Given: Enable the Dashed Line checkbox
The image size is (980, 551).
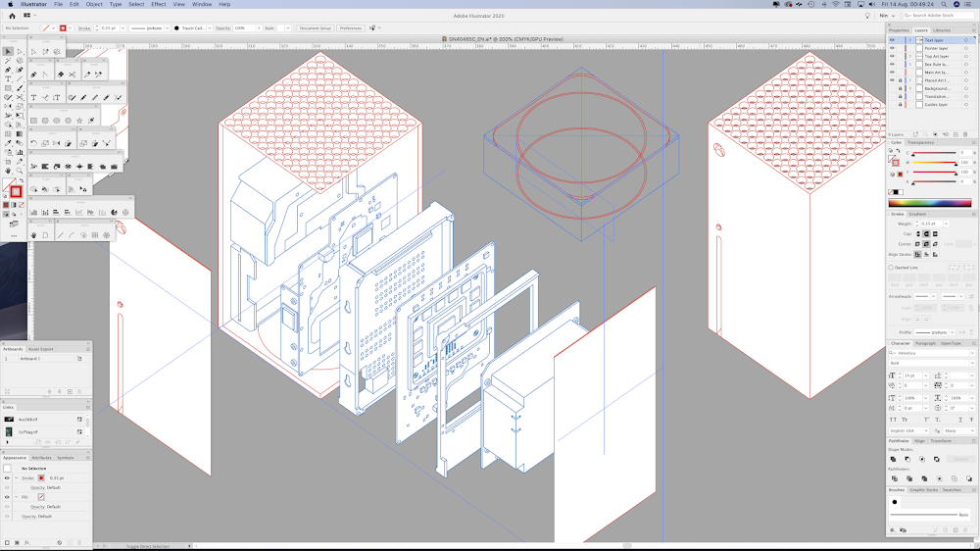Looking at the screenshot, I should [x=891, y=268].
